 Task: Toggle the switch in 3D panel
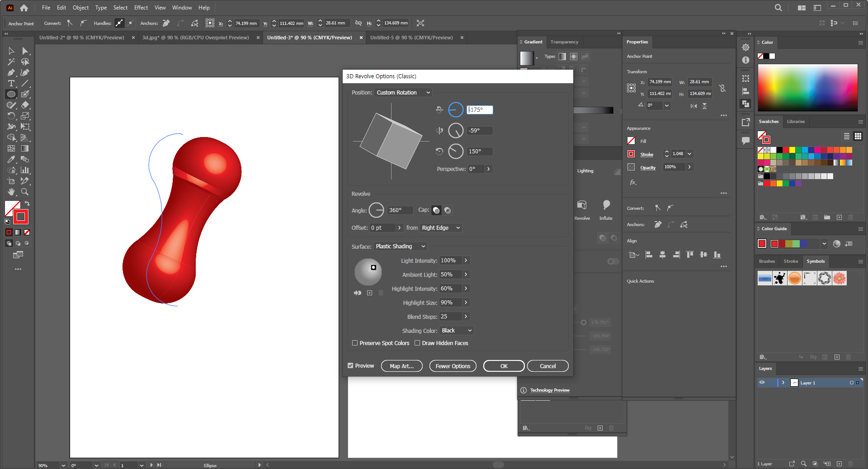tap(613, 261)
